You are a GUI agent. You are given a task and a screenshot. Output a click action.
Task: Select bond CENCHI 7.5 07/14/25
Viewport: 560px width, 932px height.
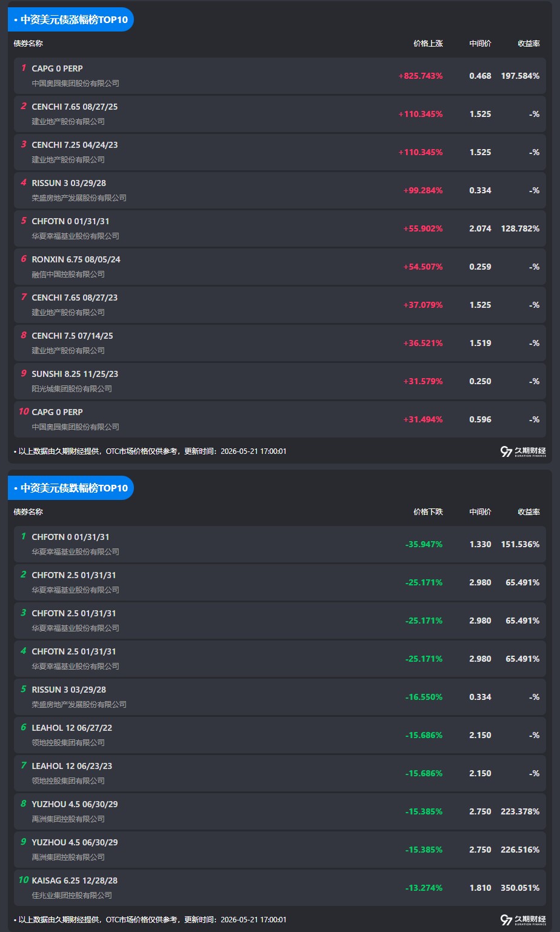[72, 336]
